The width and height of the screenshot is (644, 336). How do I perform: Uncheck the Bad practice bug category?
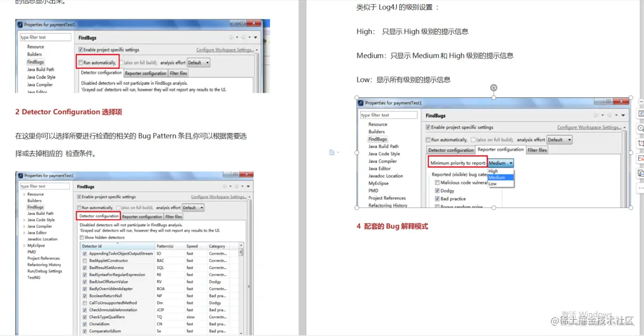coord(437,199)
